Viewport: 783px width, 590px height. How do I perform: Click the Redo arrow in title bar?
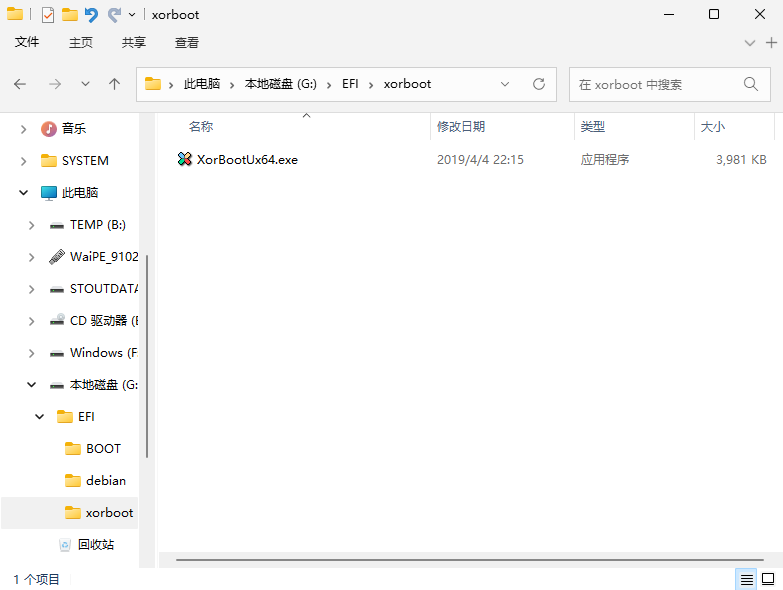(x=114, y=15)
